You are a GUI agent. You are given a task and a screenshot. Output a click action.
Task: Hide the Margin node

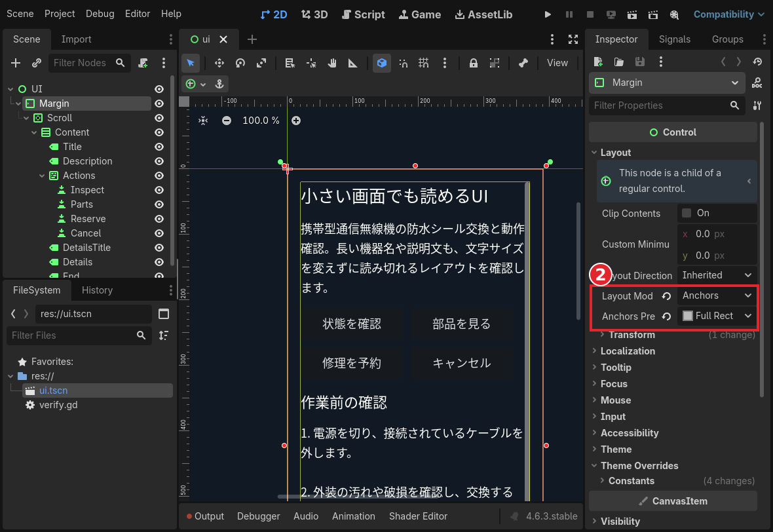click(159, 104)
